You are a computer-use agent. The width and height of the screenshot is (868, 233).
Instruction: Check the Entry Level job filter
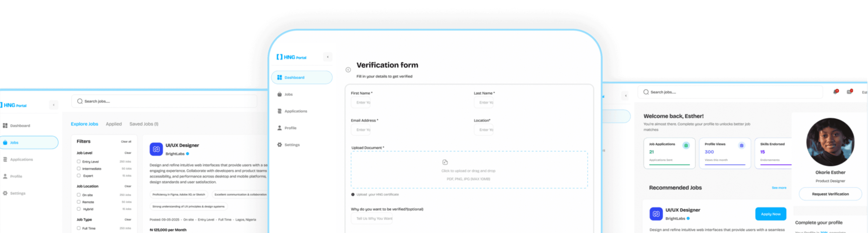pyautogui.click(x=78, y=162)
